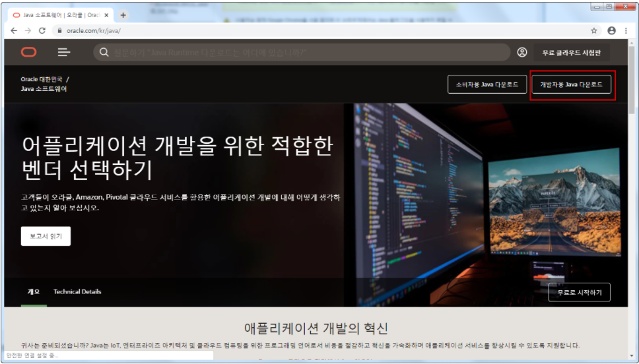Click the 무료 클라우드 시험판 button
Image resolution: width=639 pixels, height=364 pixels.
[x=572, y=53]
